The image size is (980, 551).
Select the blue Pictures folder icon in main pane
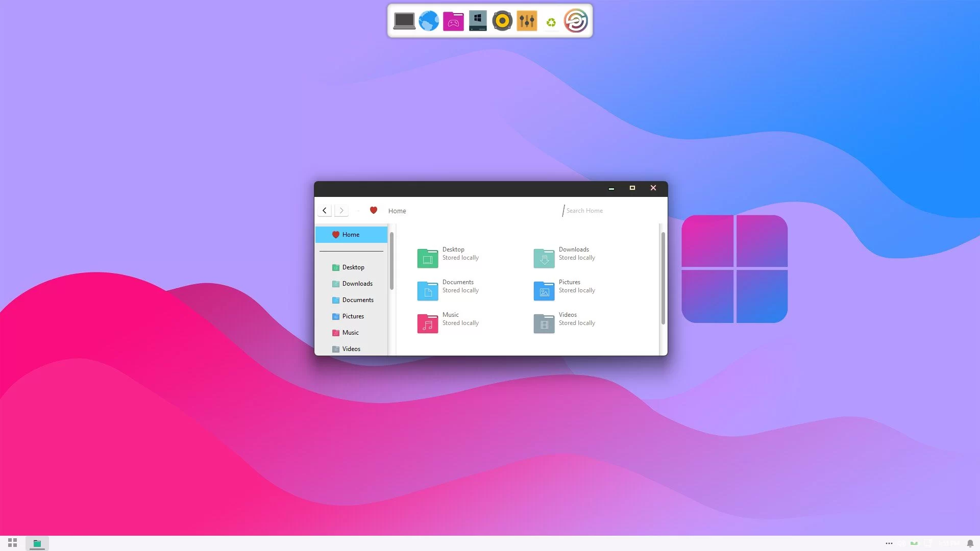click(544, 291)
